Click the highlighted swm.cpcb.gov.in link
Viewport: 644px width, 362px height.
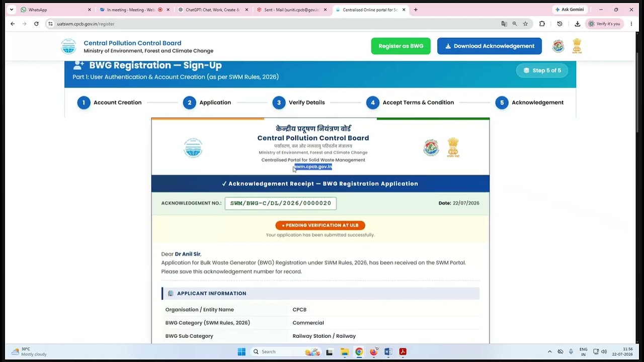click(x=313, y=166)
